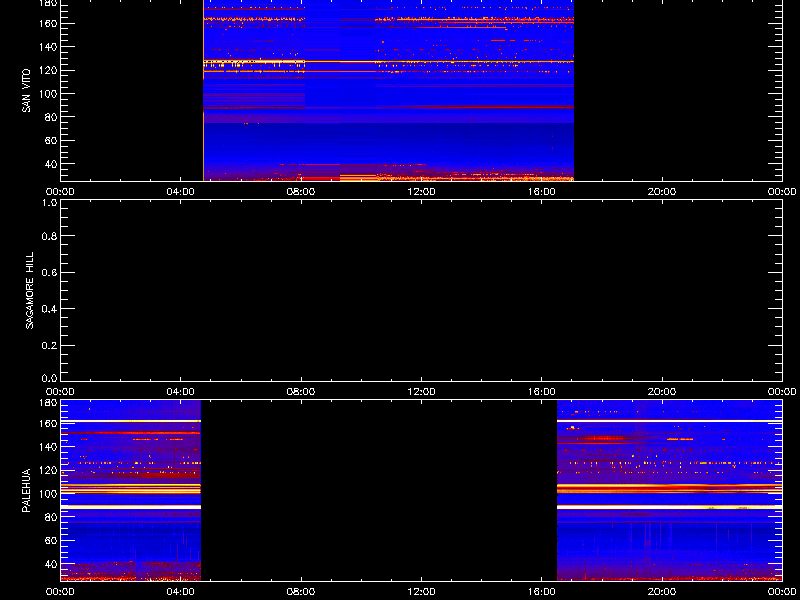This screenshot has width=800, height=600.
Task: Click the 0.4 tick on Sagamore Hill axis
Action: click(49, 309)
